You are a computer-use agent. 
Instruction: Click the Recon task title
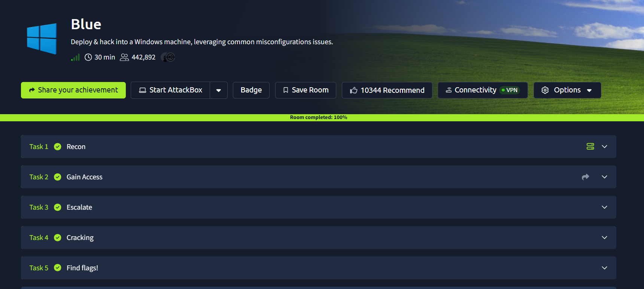coord(76,147)
